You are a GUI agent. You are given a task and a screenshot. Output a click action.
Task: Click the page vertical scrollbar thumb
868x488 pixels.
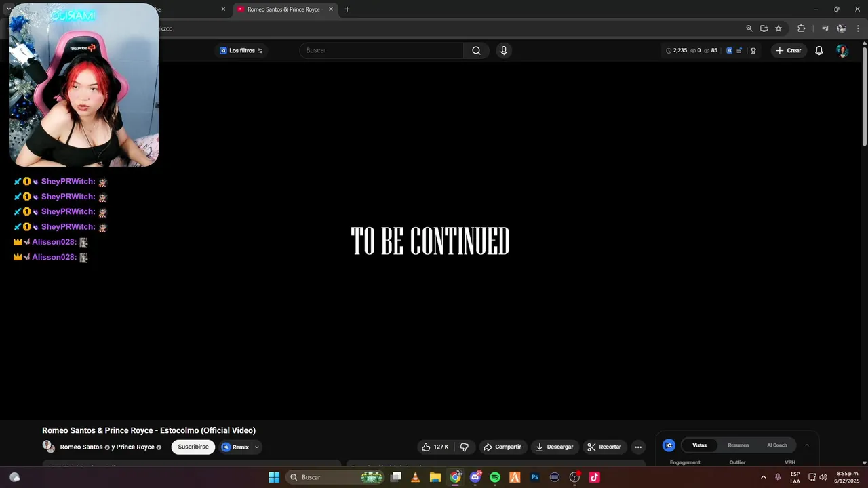coord(864,95)
